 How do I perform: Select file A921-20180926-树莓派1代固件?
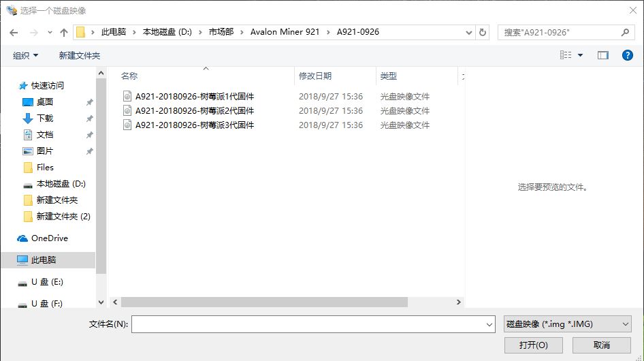click(195, 97)
